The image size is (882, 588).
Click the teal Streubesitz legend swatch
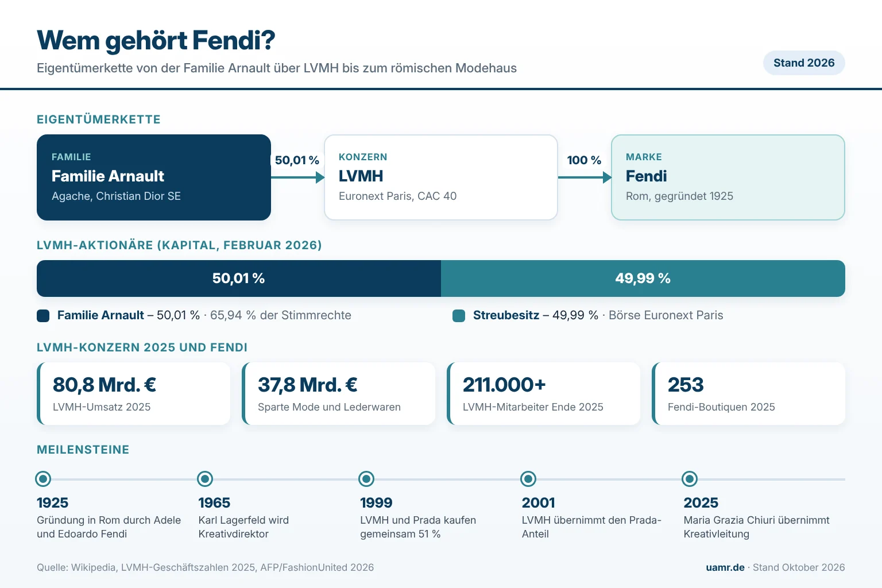pyautogui.click(x=459, y=316)
